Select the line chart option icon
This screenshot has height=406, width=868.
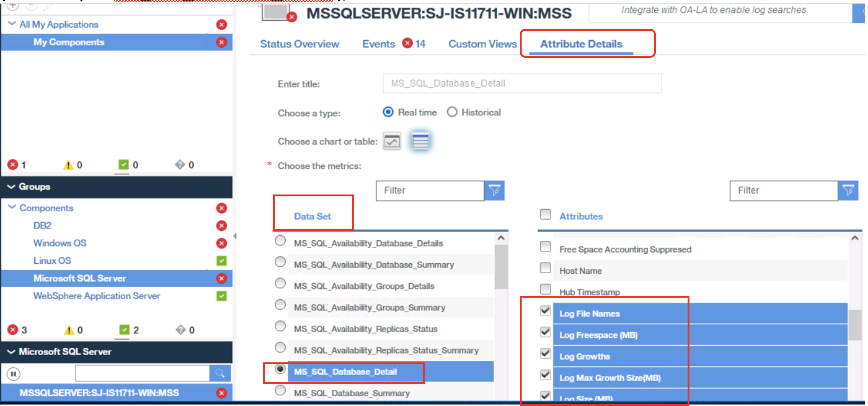point(392,141)
